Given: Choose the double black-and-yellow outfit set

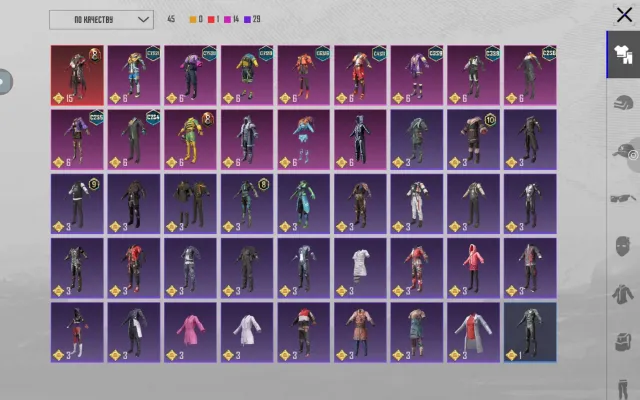Looking at the screenshot, I should click(x=191, y=204).
